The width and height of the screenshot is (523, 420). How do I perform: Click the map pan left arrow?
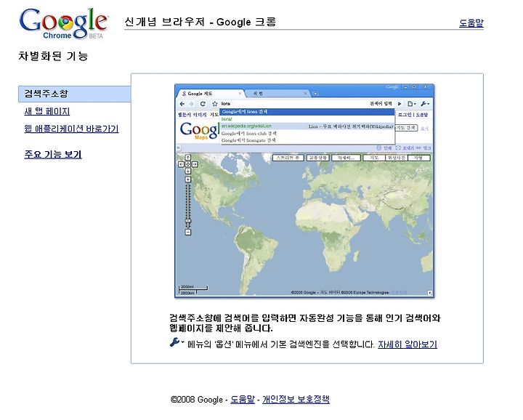coord(181,164)
